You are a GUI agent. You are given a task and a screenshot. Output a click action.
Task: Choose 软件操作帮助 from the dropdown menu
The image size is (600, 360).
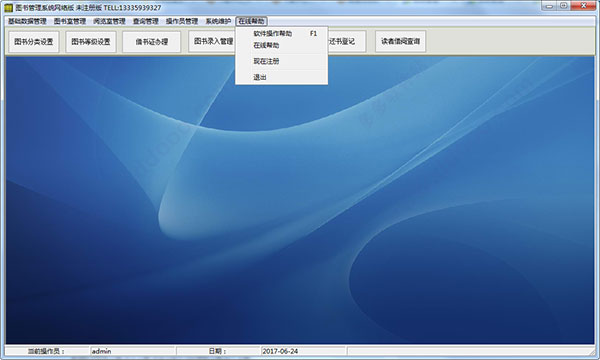click(x=281, y=34)
